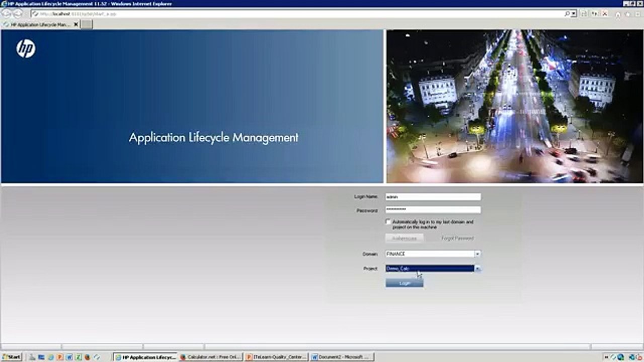Click into the Login Name field
The width and height of the screenshot is (644, 362).
click(x=433, y=197)
